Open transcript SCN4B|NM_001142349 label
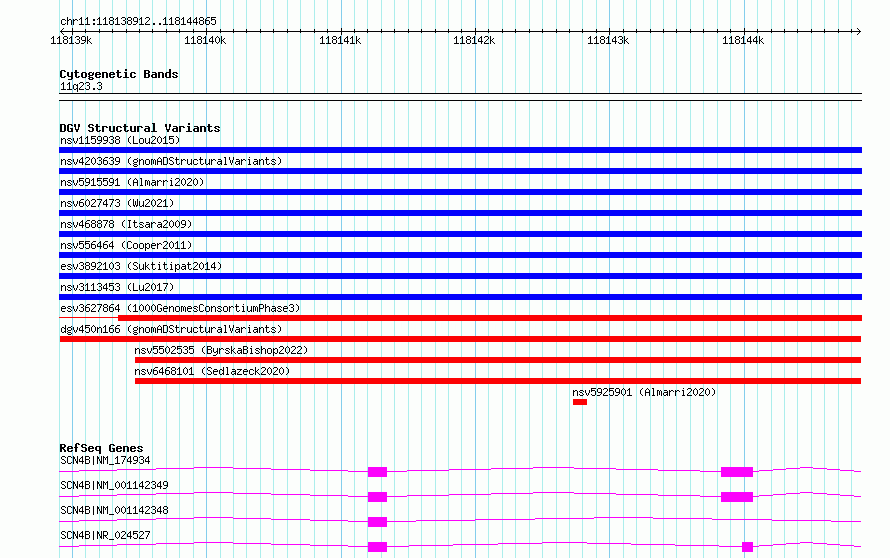890x558 pixels. pyautogui.click(x=114, y=485)
